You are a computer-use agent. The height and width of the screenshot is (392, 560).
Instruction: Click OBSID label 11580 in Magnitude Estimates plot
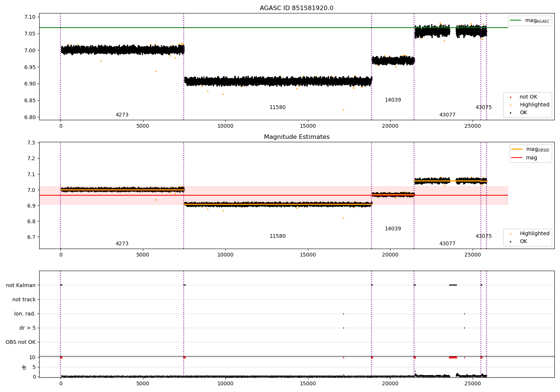277,236
